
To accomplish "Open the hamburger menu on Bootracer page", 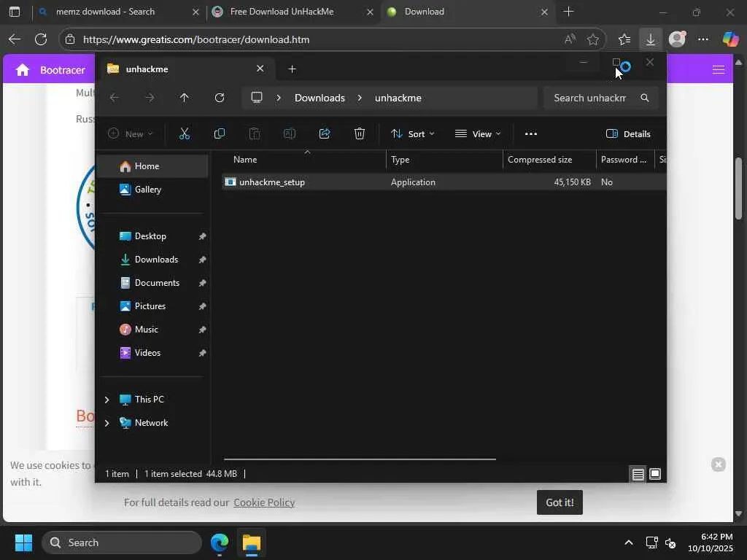I will tap(718, 70).
